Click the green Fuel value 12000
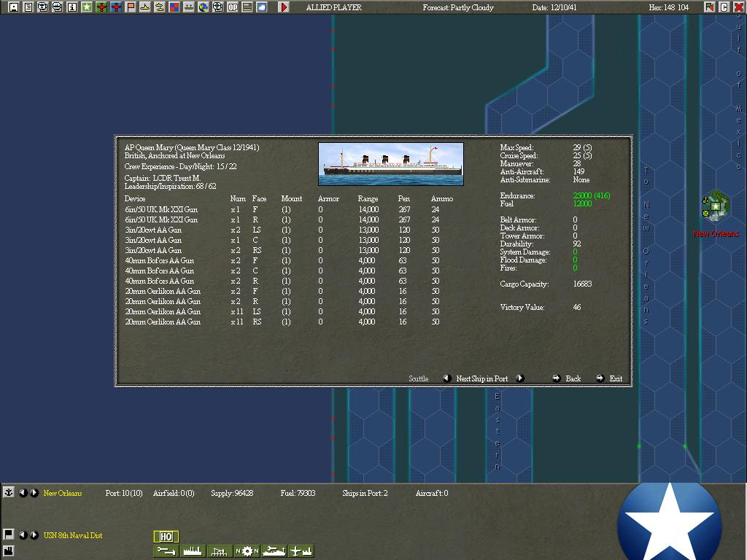747x560 pixels. [x=582, y=204]
